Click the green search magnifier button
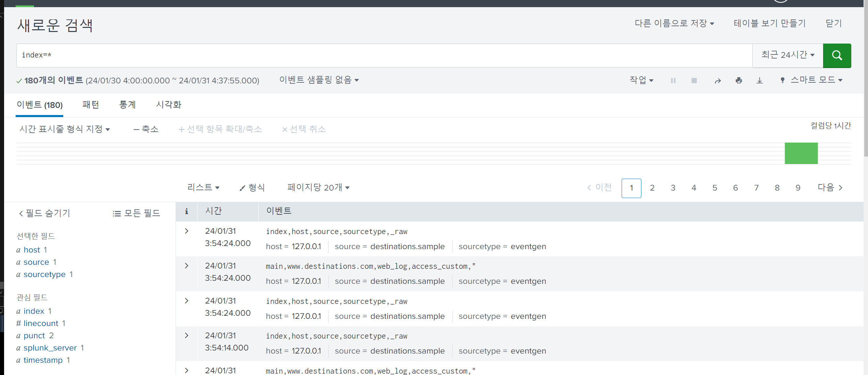The width and height of the screenshot is (868, 375). (x=837, y=55)
